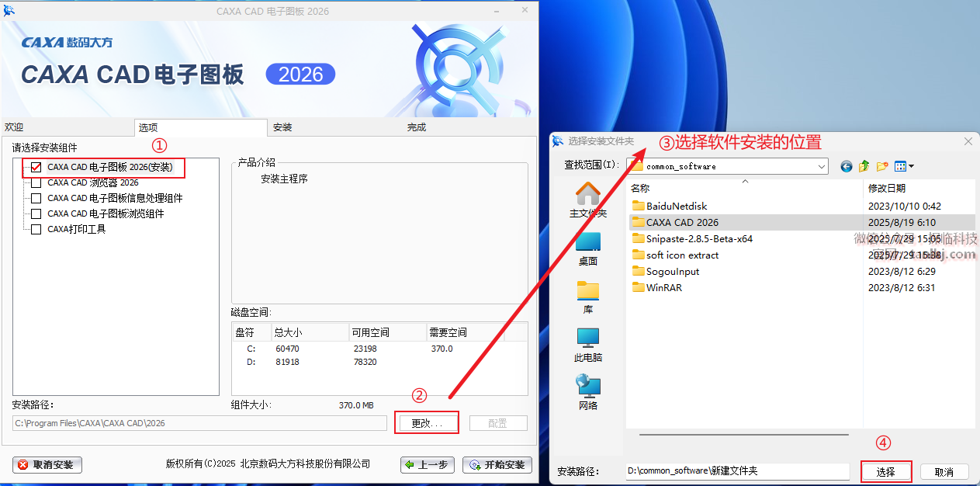Image resolution: width=980 pixels, height=486 pixels.
Task: Close the 选择安装文件夹 dialog
Action: pos(968,141)
